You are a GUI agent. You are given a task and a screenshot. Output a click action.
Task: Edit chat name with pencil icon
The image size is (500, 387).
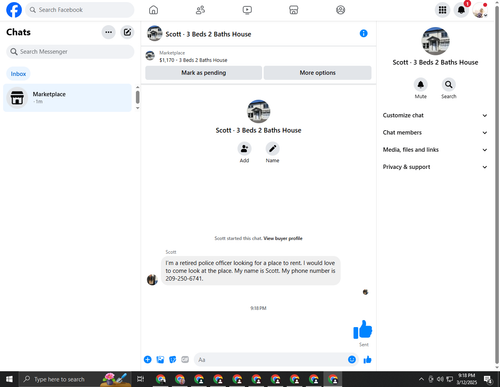tap(272, 149)
